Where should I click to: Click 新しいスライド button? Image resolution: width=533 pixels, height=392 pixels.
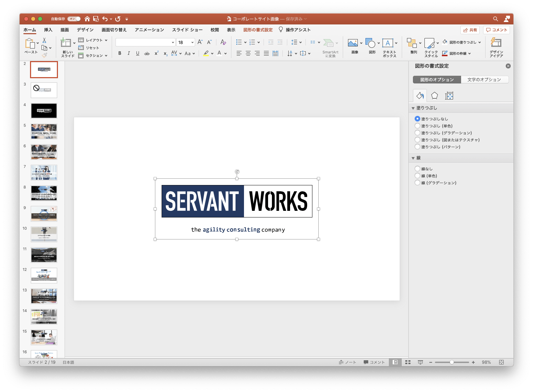click(68, 48)
